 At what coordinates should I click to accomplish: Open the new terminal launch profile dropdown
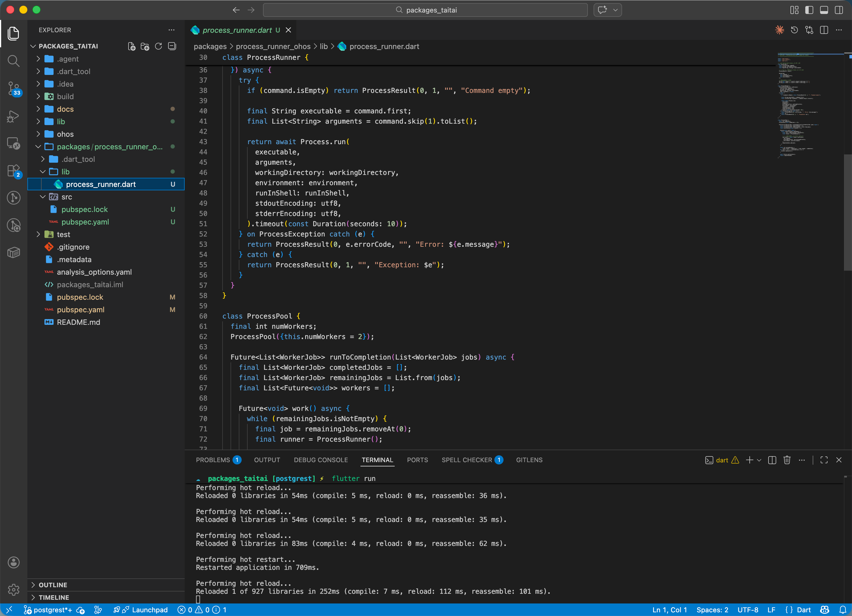pyautogui.click(x=759, y=460)
